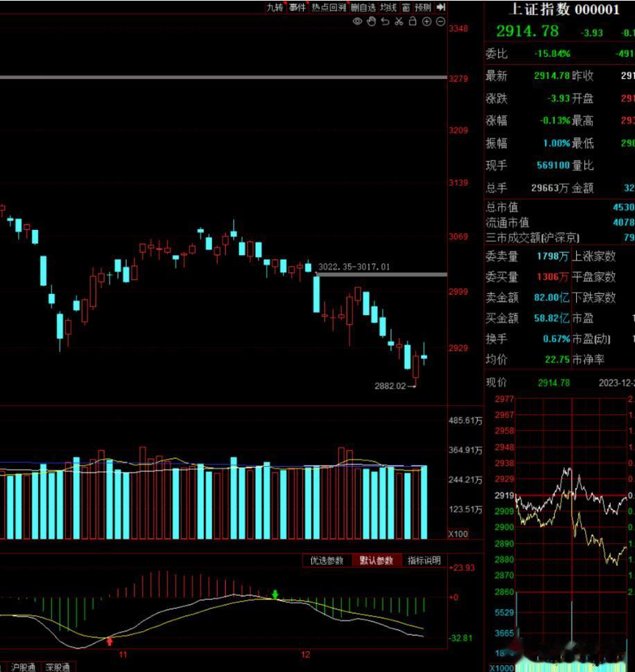Click the 总市值 label
635x672 pixels.
[x=502, y=207]
